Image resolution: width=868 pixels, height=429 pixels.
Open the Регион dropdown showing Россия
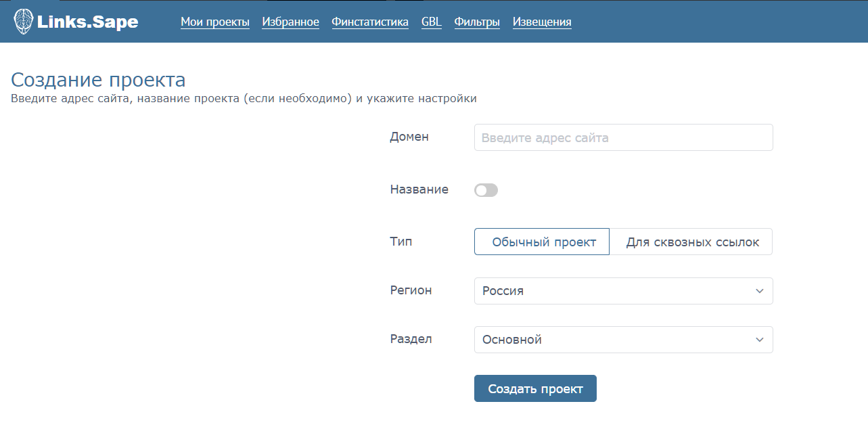pyautogui.click(x=623, y=291)
